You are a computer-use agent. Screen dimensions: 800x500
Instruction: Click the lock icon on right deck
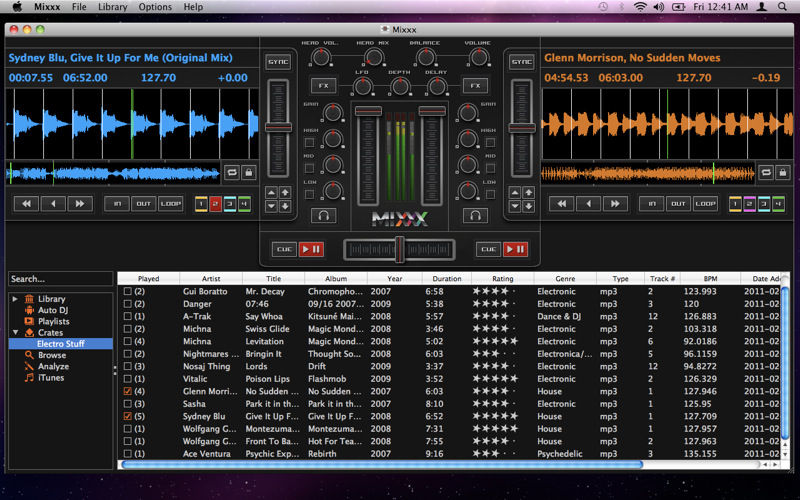783,172
